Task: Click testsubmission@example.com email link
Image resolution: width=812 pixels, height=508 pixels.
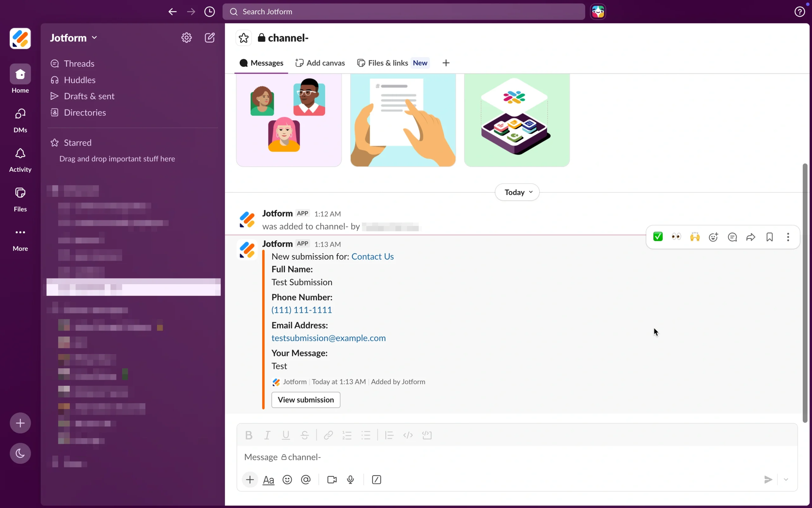Action: click(x=329, y=338)
